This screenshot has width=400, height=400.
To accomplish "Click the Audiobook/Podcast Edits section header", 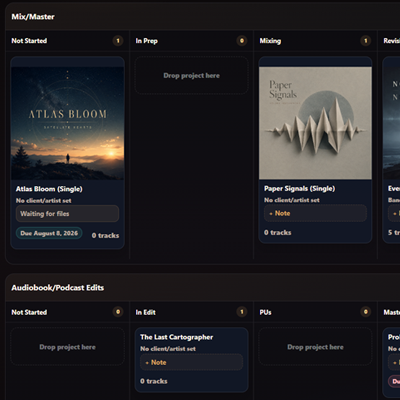I will tap(58, 288).
